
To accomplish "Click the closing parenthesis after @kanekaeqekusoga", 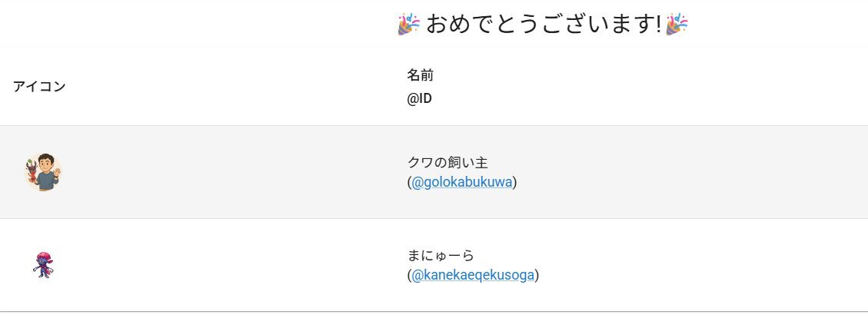I will tap(537, 275).
